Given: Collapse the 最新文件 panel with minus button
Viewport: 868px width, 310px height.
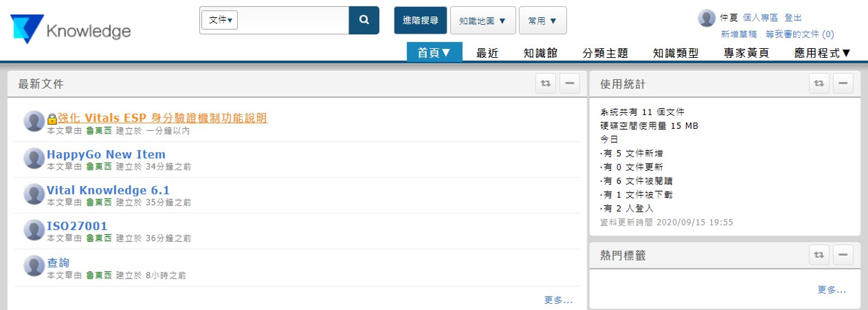Looking at the screenshot, I should coord(570,83).
